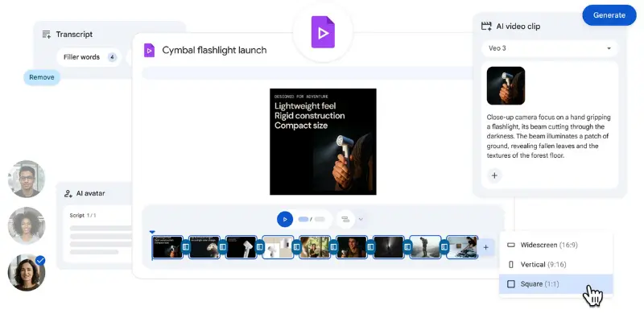Select the white flashlight on black scene
Viewport: 644px width, 322px height.
[x=242, y=247]
